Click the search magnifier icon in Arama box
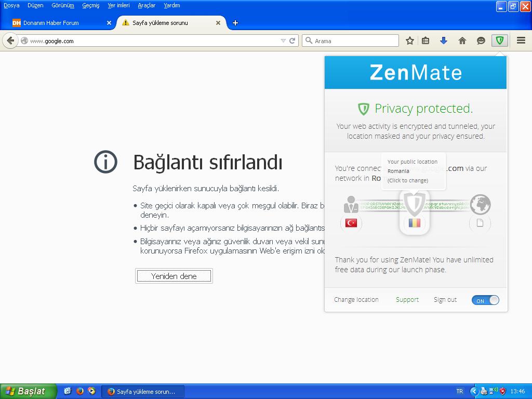532x399 pixels. click(x=309, y=41)
